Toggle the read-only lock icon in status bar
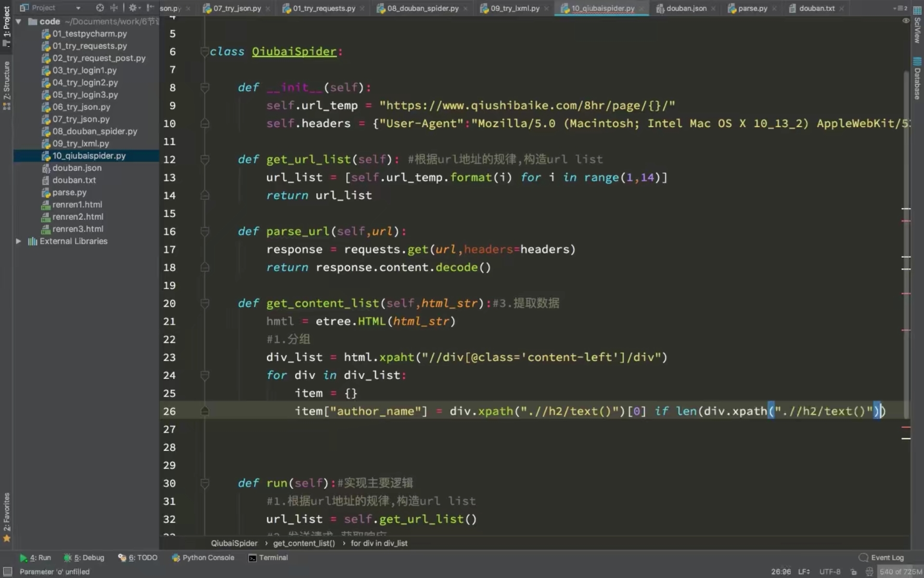 854,572
